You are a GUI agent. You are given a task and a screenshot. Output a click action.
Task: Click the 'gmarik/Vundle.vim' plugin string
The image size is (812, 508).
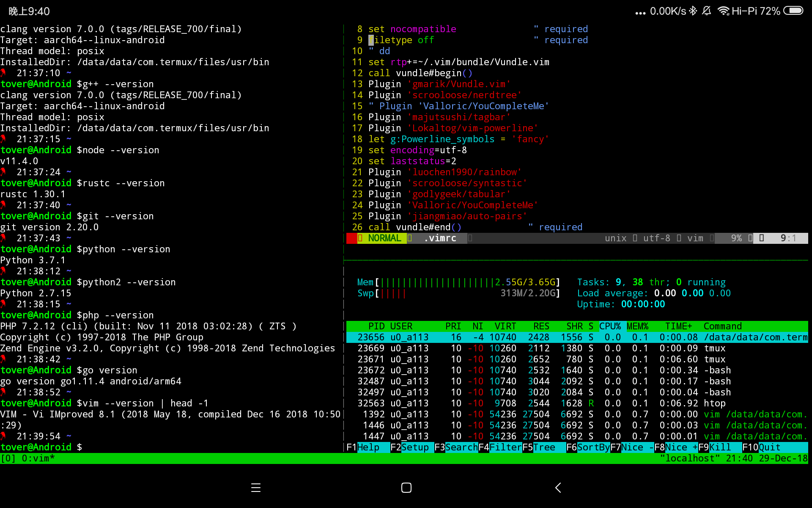pos(459,84)
